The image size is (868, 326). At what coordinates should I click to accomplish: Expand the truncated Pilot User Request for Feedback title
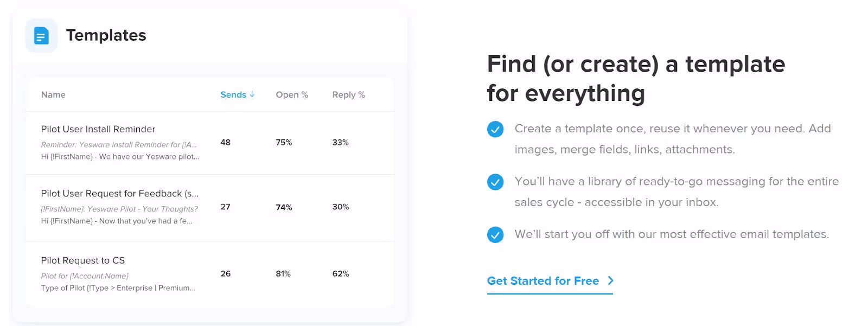(x=120, y=194)
